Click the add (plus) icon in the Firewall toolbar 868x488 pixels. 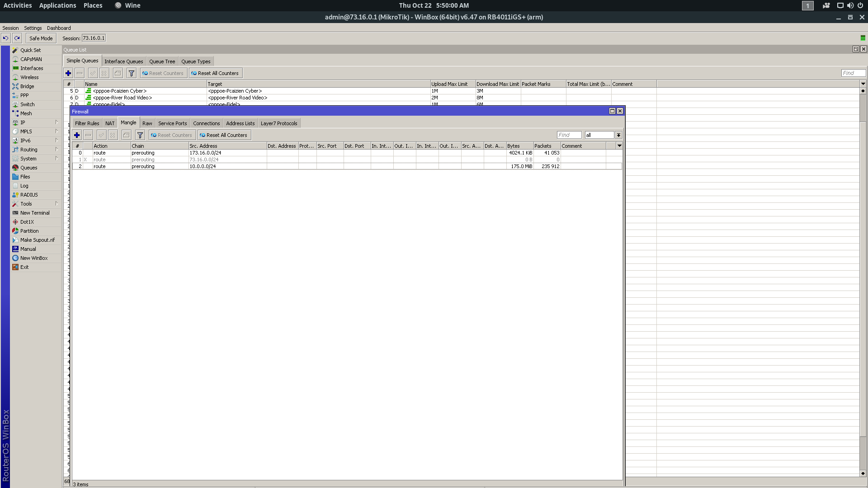[x=77, y=135]
